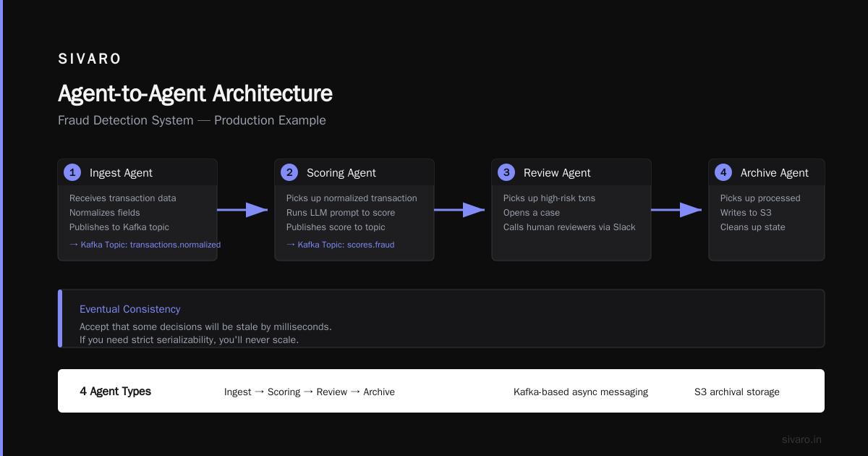Image resolution: width=868 pixels, height=456 pixels.
Task: Click S3 archival storage text
Action: click(x=737, y=392)
